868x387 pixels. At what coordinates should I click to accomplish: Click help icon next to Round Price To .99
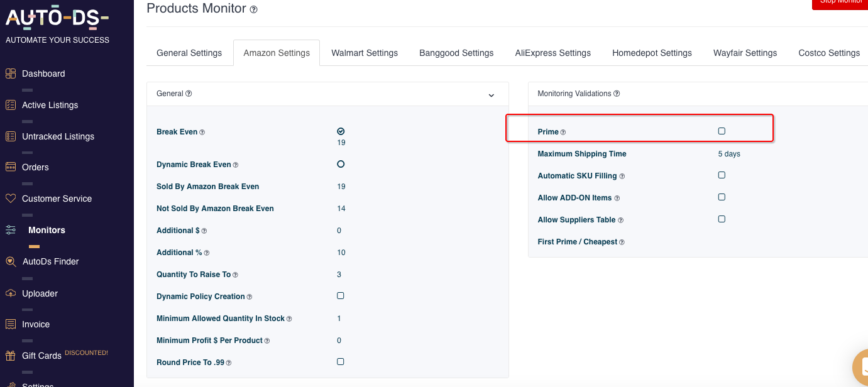pyautogui.click(x=229, y=363)
